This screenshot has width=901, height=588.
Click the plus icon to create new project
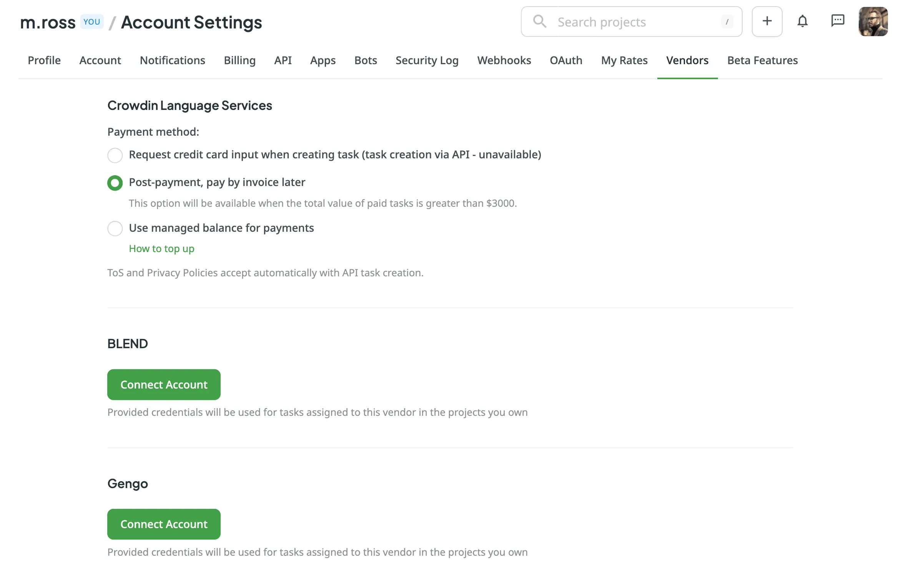click(x=767, y=21)
